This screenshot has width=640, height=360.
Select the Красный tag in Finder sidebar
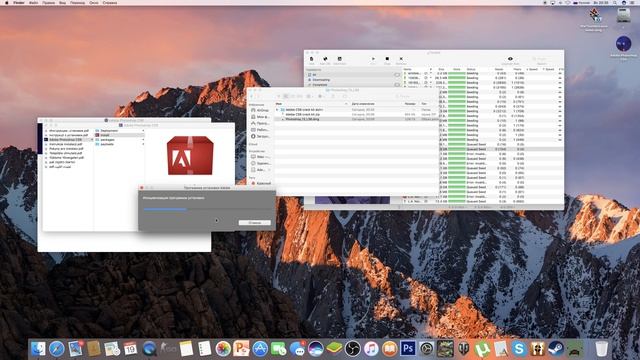click(x=260, y=183)
